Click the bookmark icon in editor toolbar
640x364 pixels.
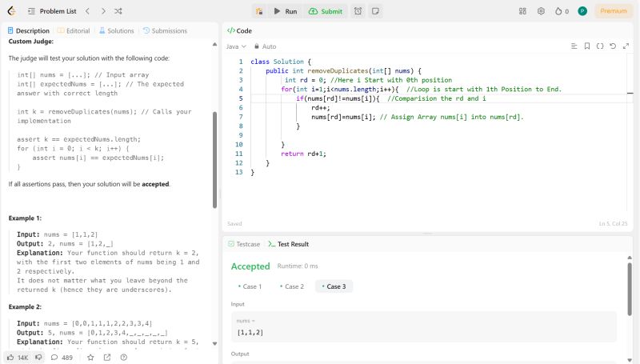[587, 46]
